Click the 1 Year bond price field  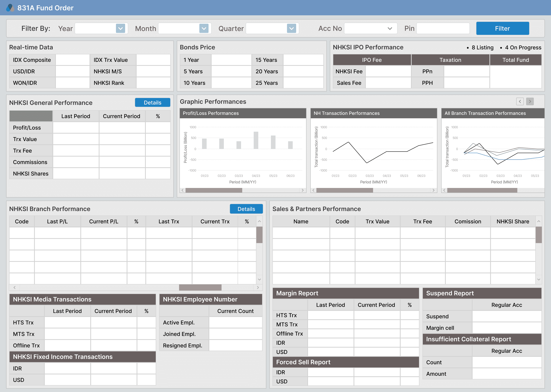pyautogui.click(x=231, y=60)
